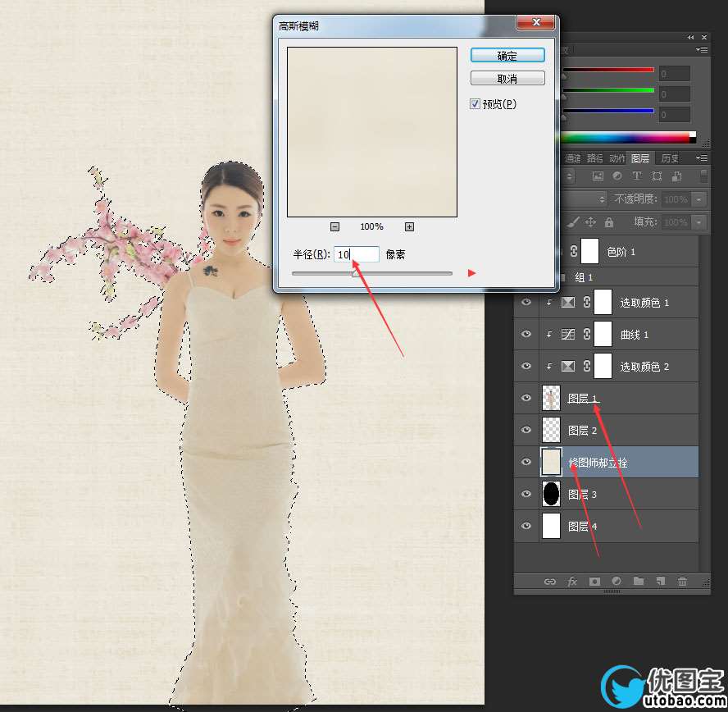Select the 色阶 1 layer mask thumbnail

click(x=589, y=251)
